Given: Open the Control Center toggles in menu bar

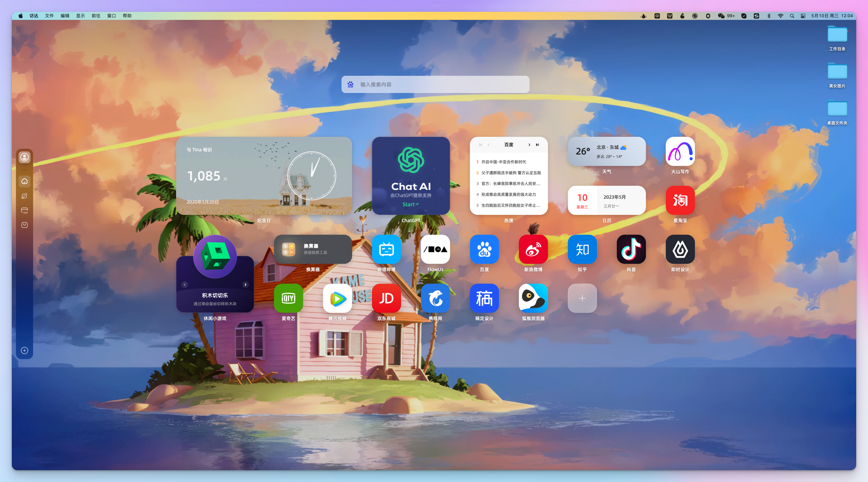Looking at the screenshot, I should (x=803, y=16).
